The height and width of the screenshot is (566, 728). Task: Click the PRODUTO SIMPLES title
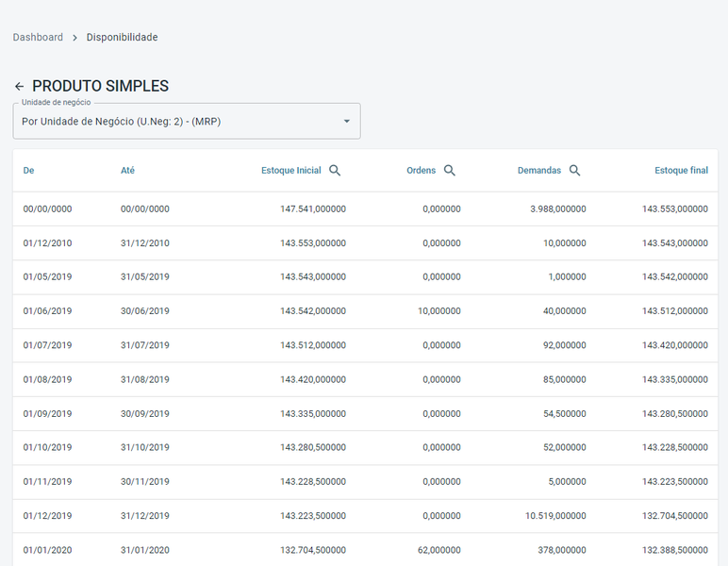point(100,86)
